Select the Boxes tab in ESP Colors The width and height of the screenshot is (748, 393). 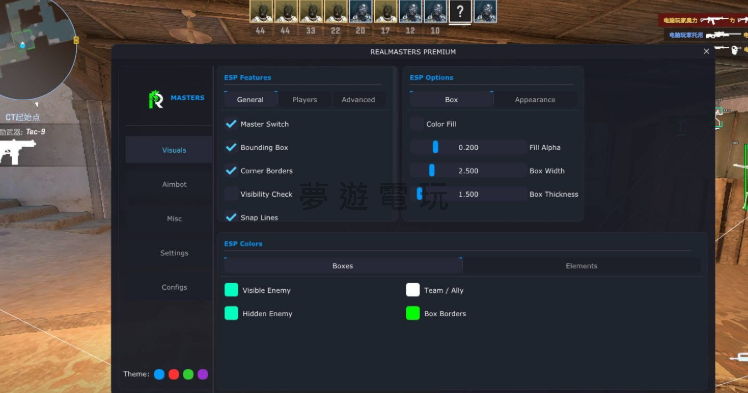[343, 266]
